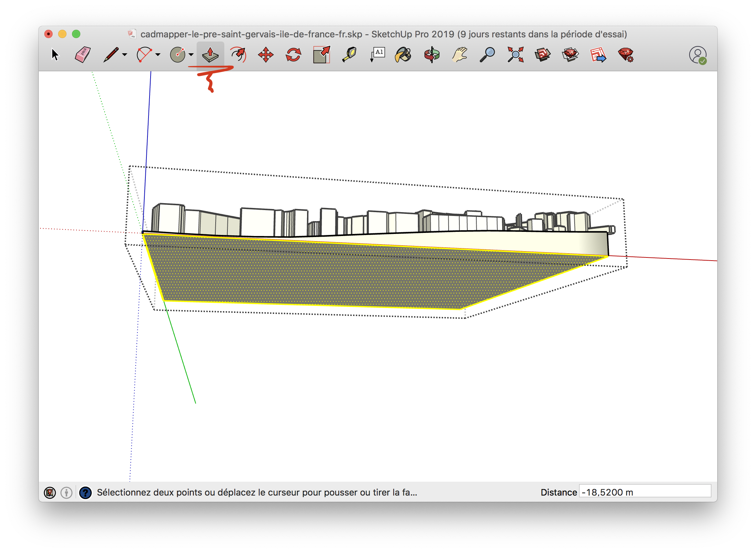756x553 pixels.
Task: Use the Zoom Extents tool
Action: click(x=515, y=55)
